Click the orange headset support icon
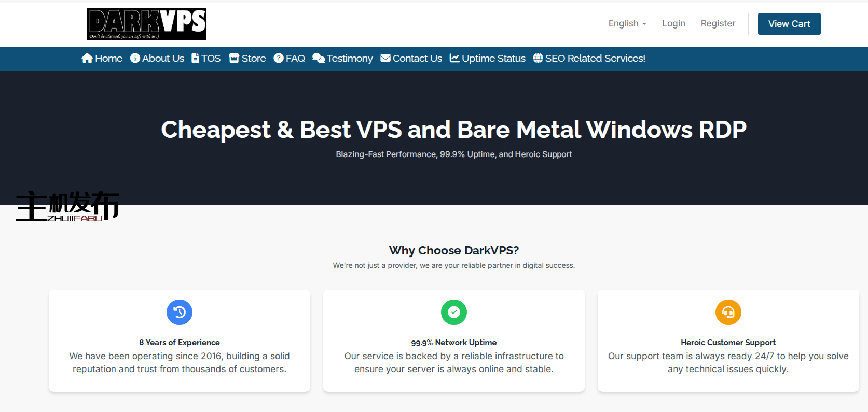Viewport: 868px width, 412px height. pos(728,312)
